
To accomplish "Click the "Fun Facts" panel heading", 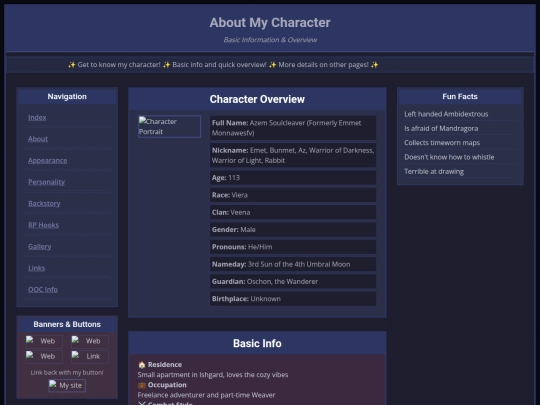I will coord(460,97).
